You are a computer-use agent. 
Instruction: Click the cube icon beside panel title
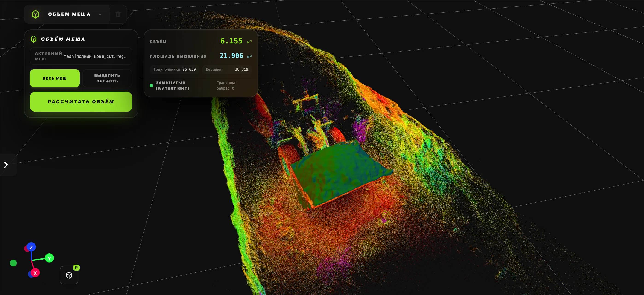tap(34, 39)
